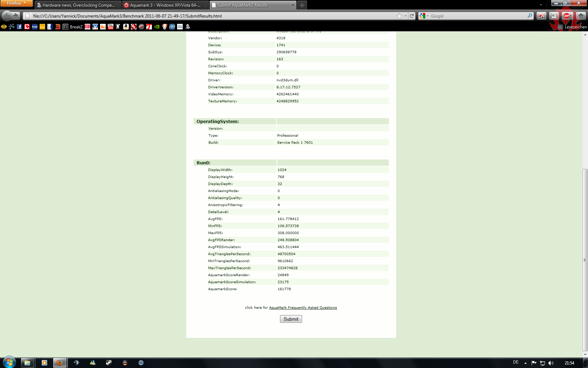Click the Adblock Plus toolbar icon
Image resolution: width=588 pixels, height=368 pixels.
[x=566, y=16]
